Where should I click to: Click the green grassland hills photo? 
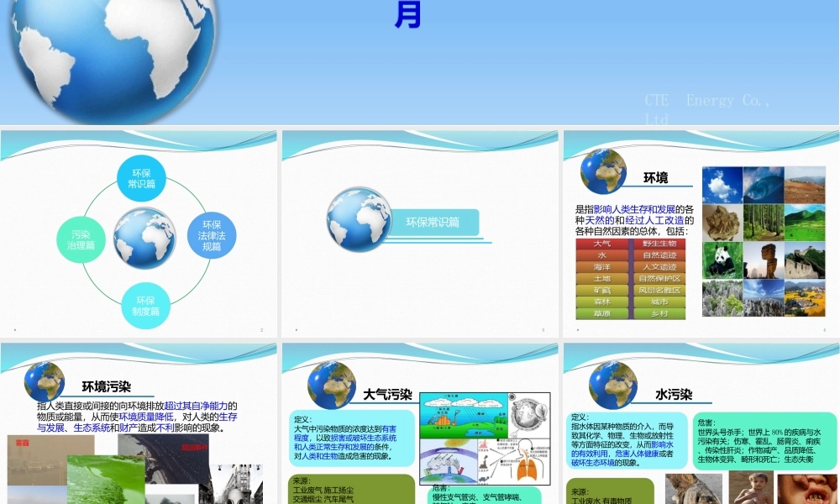pyautogui.click(x=805, y=223)
